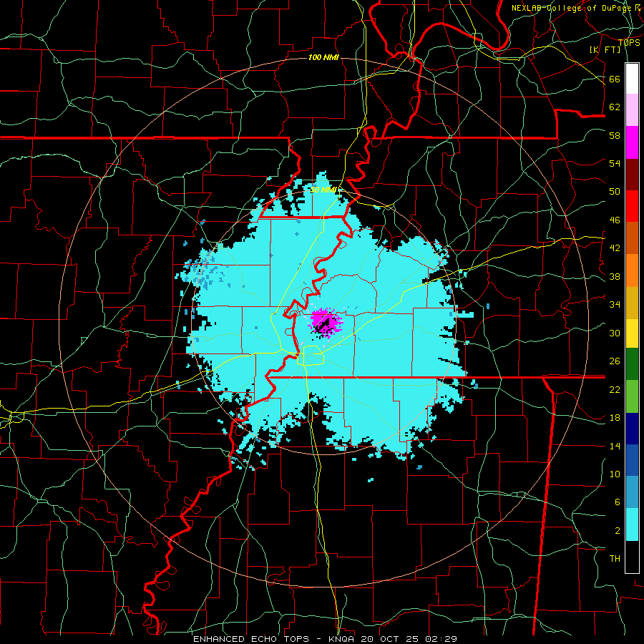This screenshot has width=644, height=644.
Task: Click the magenta echo core near radar center
Action: pos(326,323)
